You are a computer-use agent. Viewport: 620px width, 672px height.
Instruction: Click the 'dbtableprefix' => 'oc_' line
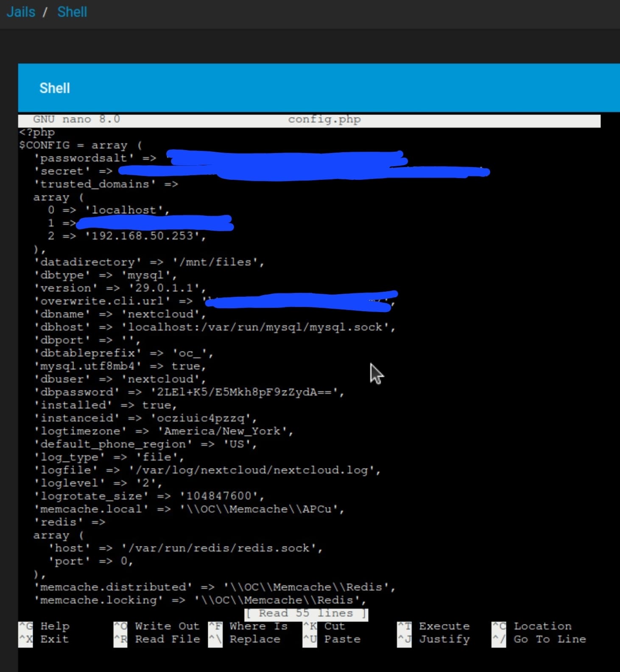pyautogui.click(x=123, y=353)
